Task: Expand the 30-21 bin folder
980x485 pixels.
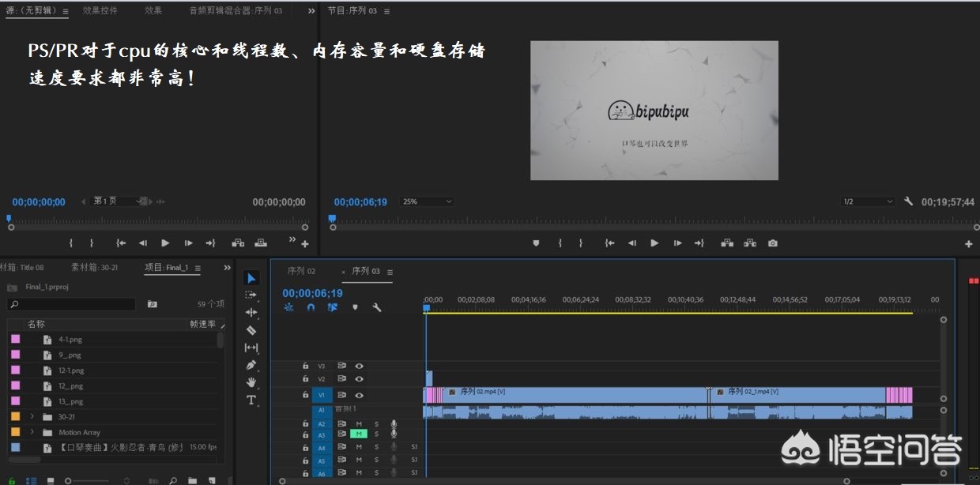Action: pos(32,416)
